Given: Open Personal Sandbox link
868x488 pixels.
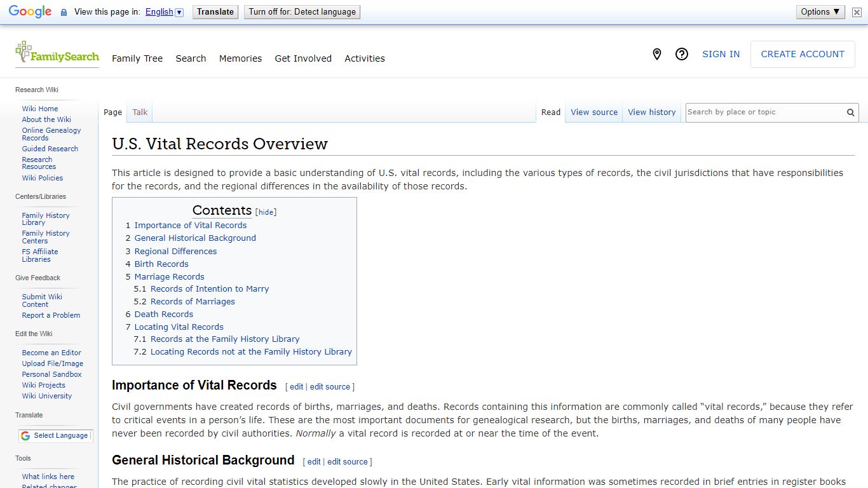Looking at the screenshot, I should [x=51, y=374].
